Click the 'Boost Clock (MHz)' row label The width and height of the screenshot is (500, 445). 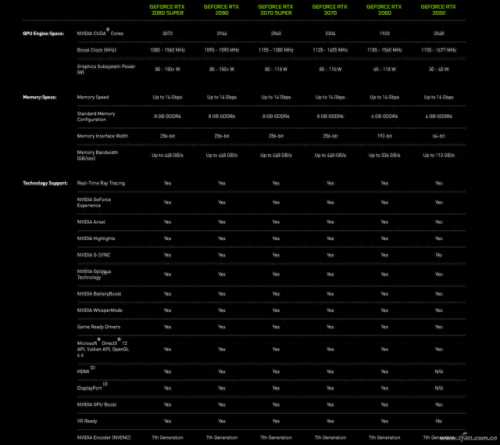point(97,50)
